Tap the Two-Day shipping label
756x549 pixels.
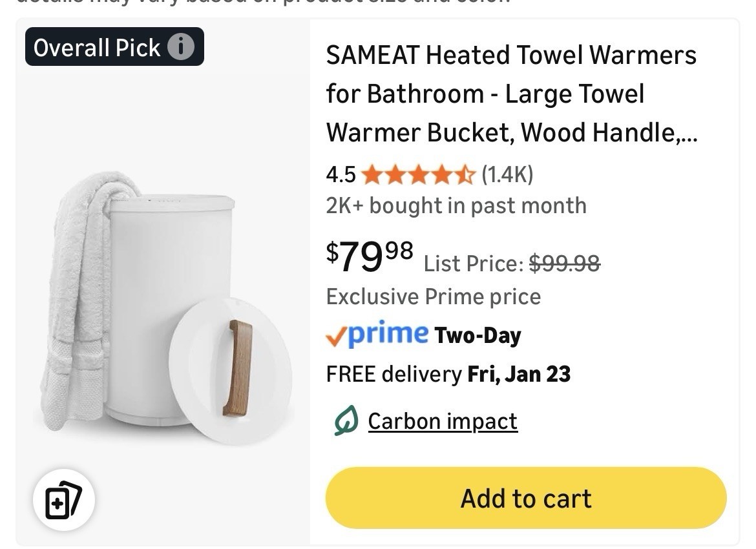pyautogui.click(x=478, y=336)
